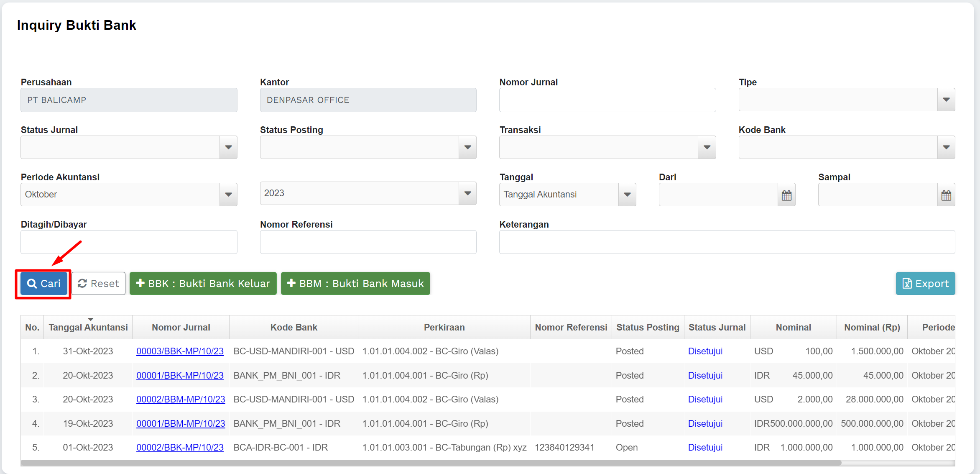
Task: Expand the Transaksi dropdown
Action: tap(707, 147)
